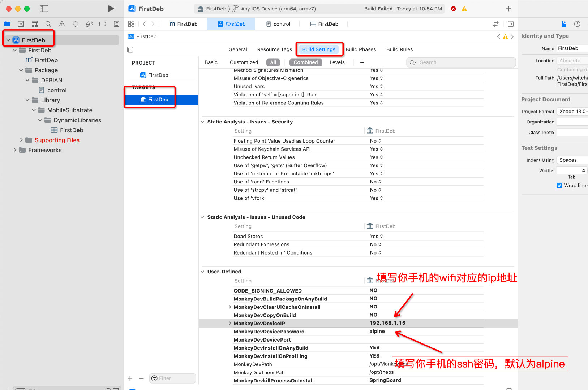Switch to the Build Rules tab
The height and width of the screenshot is (390, 588).
pyautogui.click(x=399, y=49)
